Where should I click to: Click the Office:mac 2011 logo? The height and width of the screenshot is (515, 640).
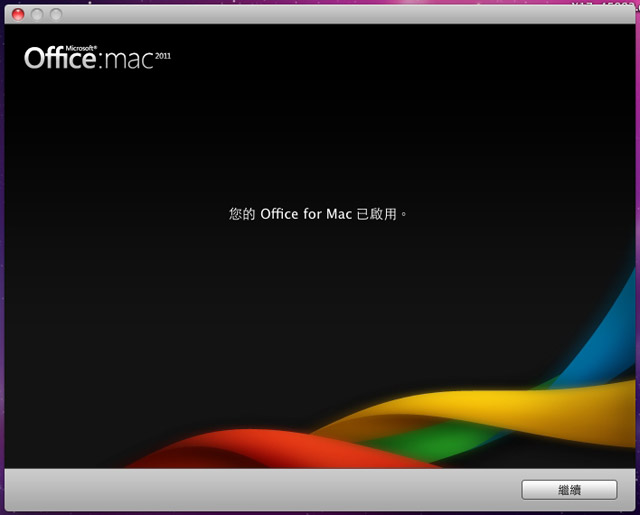click(98, 57)
